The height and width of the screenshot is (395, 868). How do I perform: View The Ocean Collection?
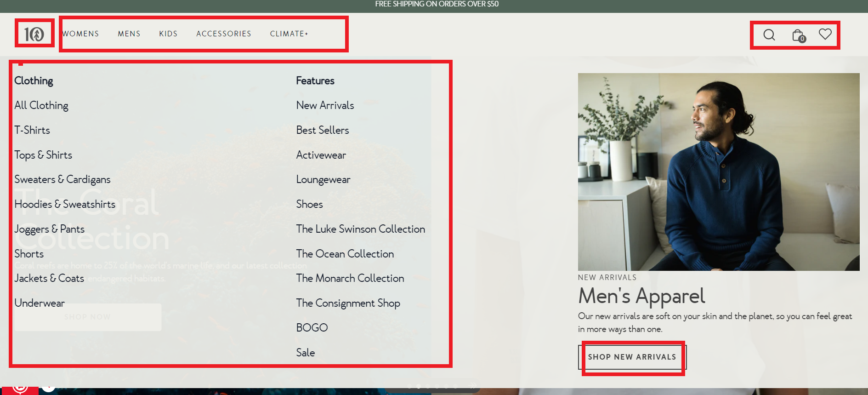[x=345, y=254]
